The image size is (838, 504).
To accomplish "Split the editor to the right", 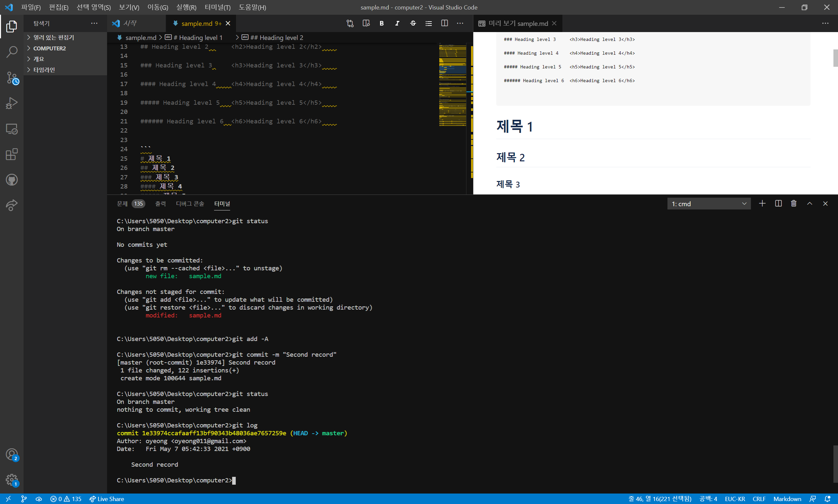I will pos(444,24).
